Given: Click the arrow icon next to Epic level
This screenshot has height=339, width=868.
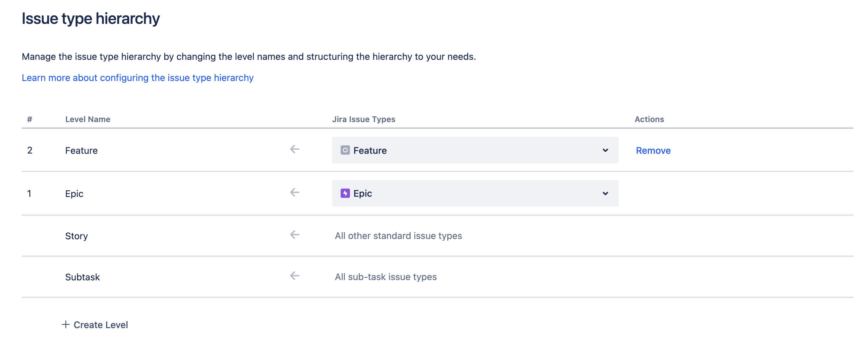Looking at the screenshot, I should tap(294, 192).
